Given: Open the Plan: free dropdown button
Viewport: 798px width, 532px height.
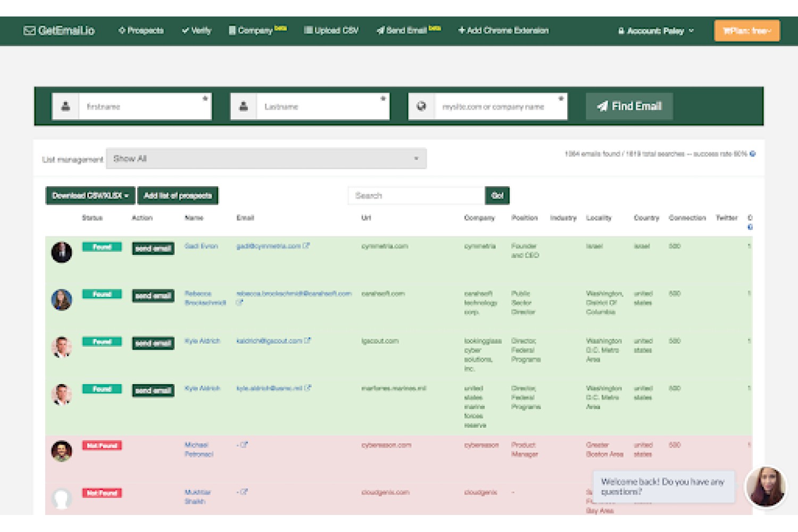Looking at the screenshot, I should 747,31.
